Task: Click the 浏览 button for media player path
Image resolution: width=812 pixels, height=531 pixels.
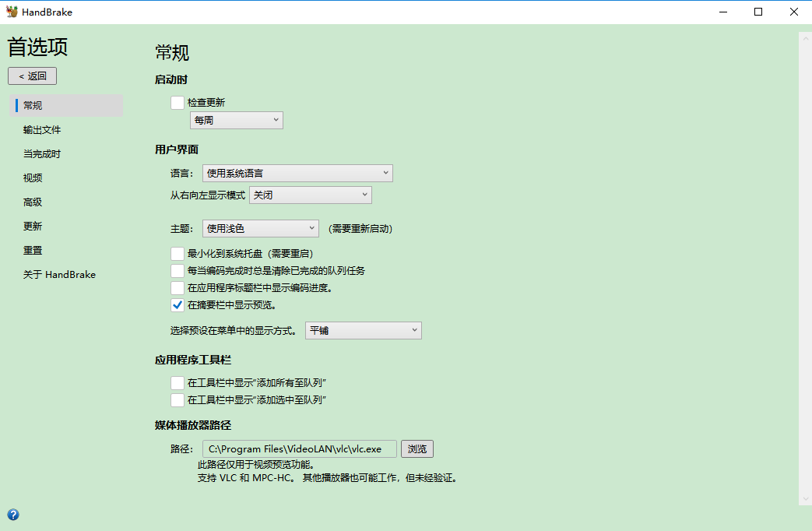Action: click(417, 448)
